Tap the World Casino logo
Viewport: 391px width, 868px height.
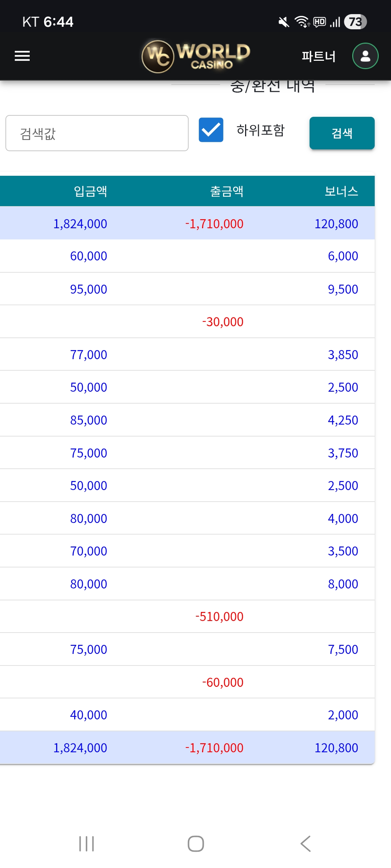coord(196,56)
